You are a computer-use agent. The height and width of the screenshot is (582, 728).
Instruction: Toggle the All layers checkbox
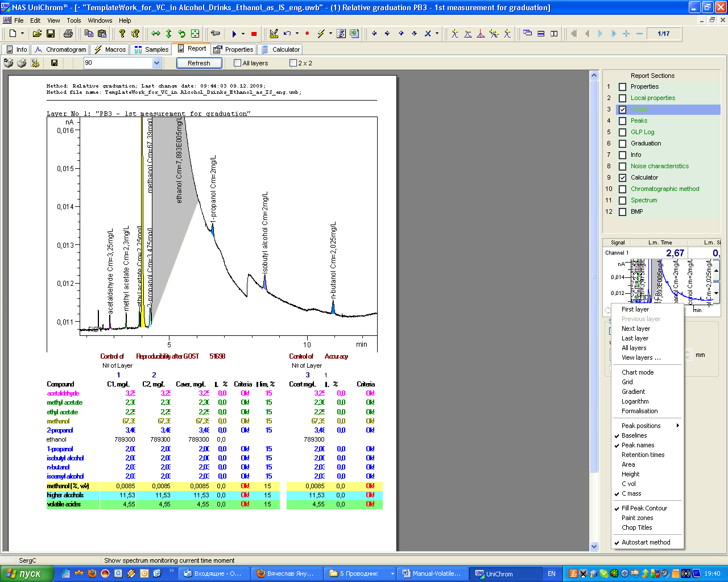click(238, 63)
